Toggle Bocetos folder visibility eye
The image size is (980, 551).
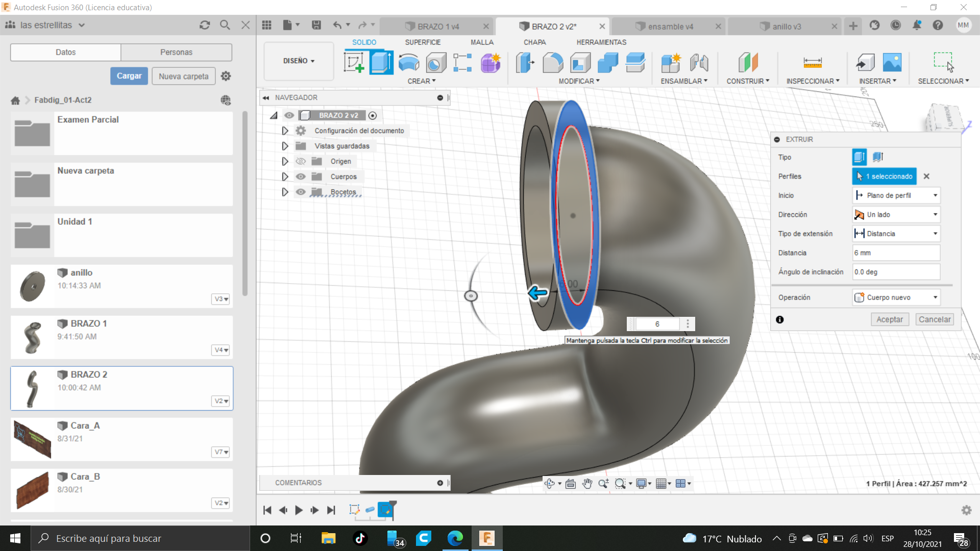coord(301,192)
